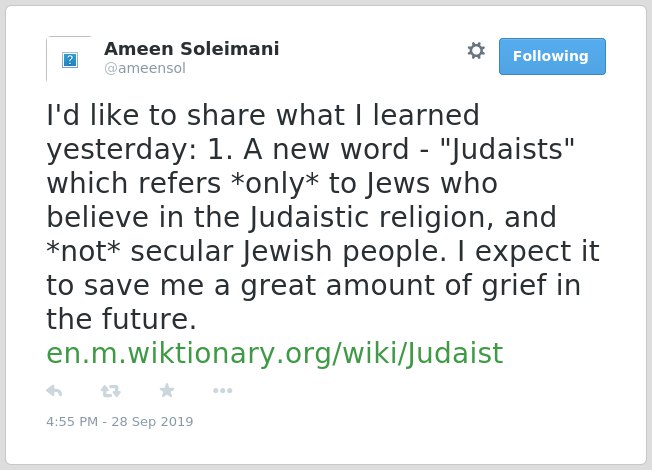Image resolution: width=652 pixels, height=470 pixels.
Task: Click the quoted word "Judaists" in the tweet
Action: click(507, 150)
